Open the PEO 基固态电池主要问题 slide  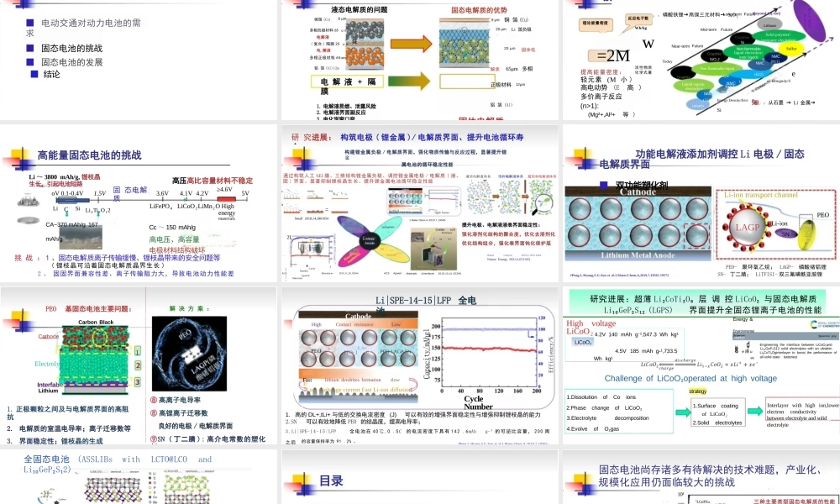139,365
